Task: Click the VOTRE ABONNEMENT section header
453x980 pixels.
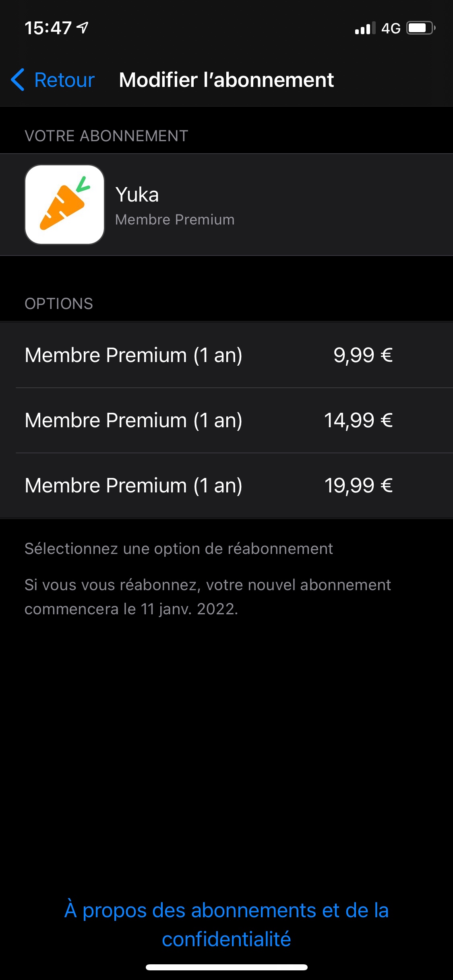Action: [x=106, y=136]
